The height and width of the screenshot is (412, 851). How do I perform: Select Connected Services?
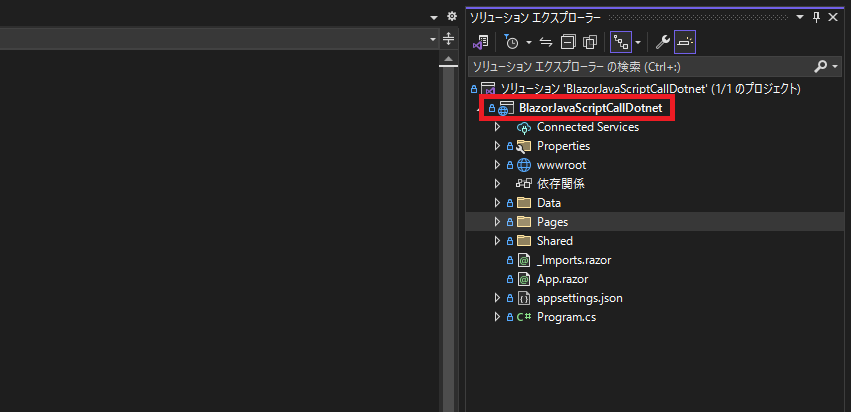588,127
